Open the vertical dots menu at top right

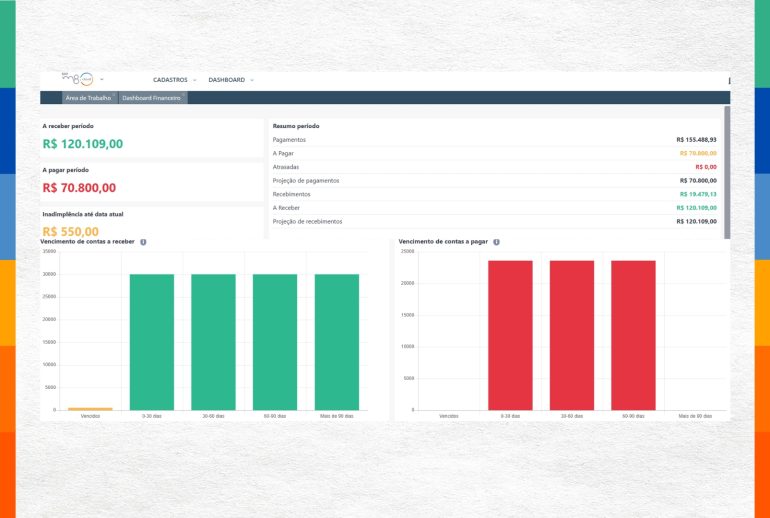[729, 80]
